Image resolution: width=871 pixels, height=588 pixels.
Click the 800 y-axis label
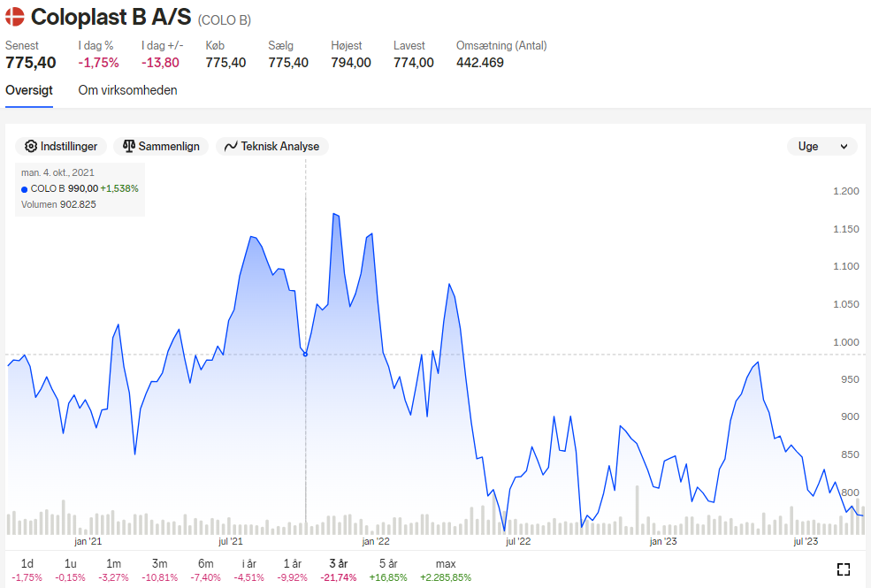[x=850, y=493]
